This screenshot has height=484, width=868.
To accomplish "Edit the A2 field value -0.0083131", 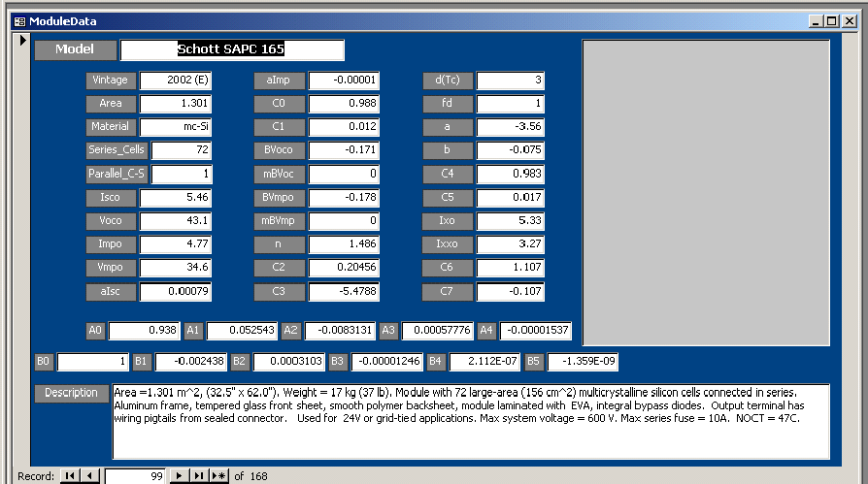I will coord(340,331).
